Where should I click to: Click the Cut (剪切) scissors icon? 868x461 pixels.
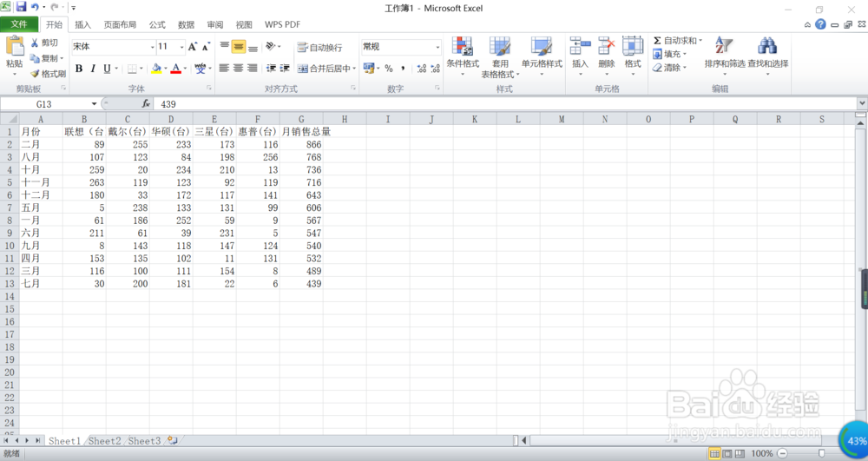pos(35,43)
